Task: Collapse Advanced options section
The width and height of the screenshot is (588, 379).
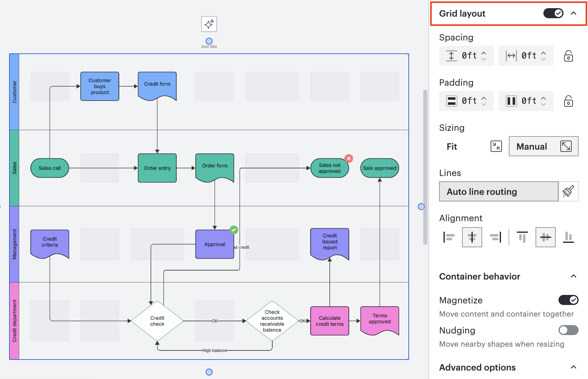Action: pyautogui.click(x=573, y=367)
